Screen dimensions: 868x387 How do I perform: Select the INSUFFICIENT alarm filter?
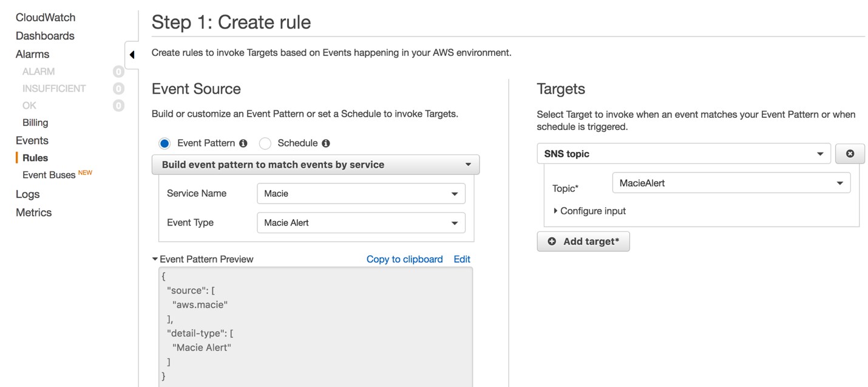point(54,88)
